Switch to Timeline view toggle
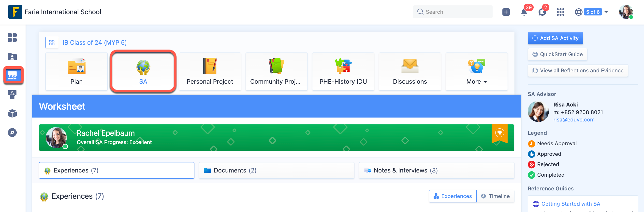The height and width of the screenshot is (212, 644). tap(495, 196)
